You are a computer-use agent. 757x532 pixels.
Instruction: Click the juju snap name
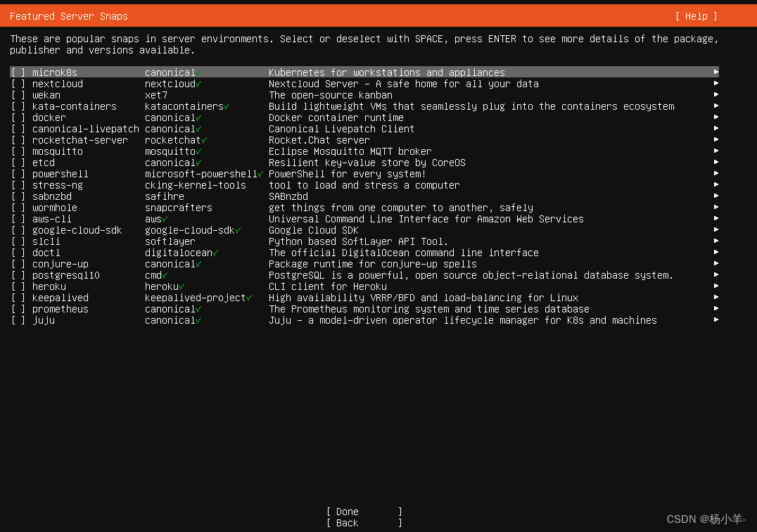tap(44, 321)
